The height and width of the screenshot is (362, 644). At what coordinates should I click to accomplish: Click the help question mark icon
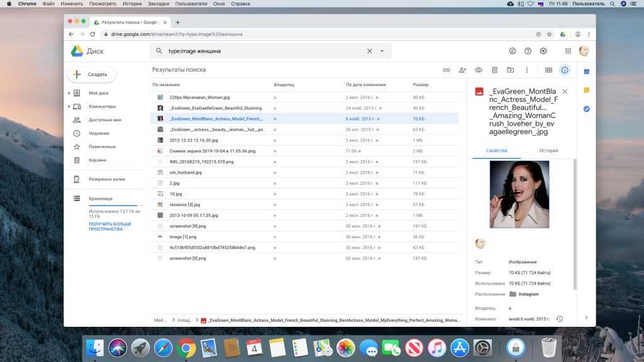(x=528, y=51)
